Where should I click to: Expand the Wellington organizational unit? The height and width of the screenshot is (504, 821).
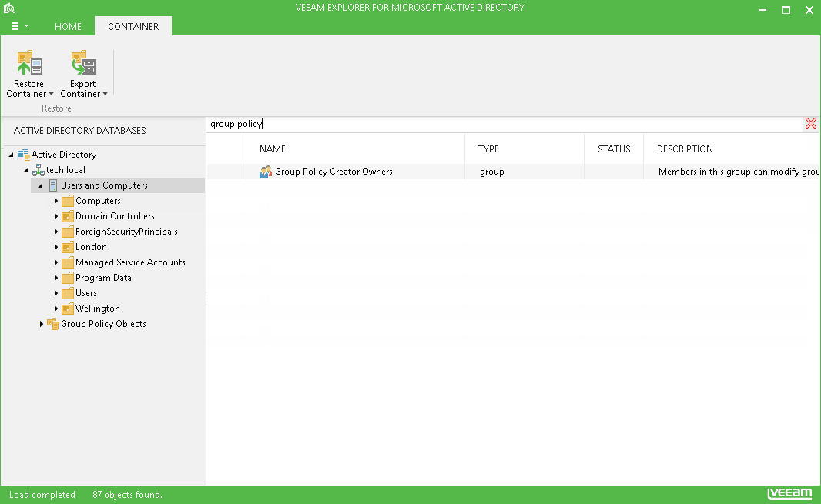click(x=56, y=309)
